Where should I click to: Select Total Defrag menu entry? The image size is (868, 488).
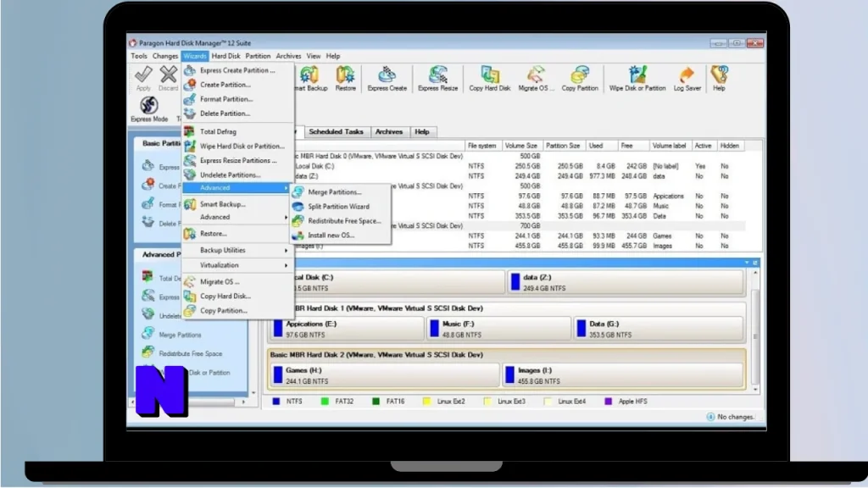(x=238, y=131)
